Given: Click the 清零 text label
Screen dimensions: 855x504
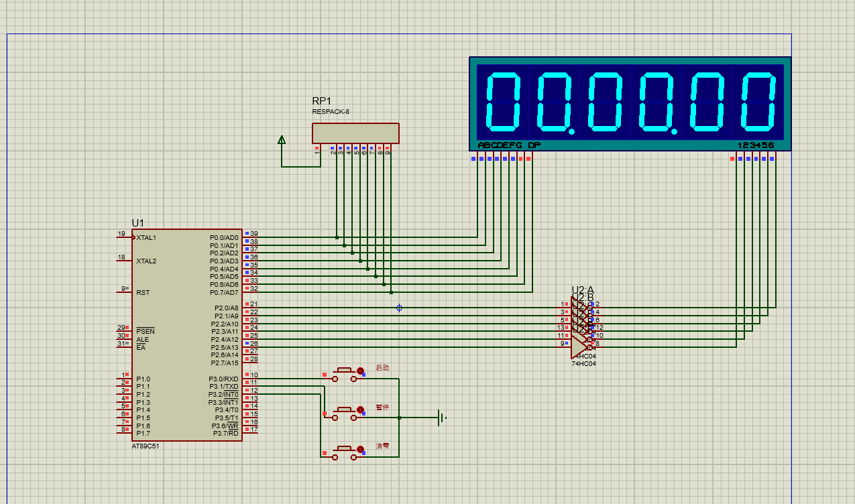Looking at the screenshot, I should (x=382, y=446).
